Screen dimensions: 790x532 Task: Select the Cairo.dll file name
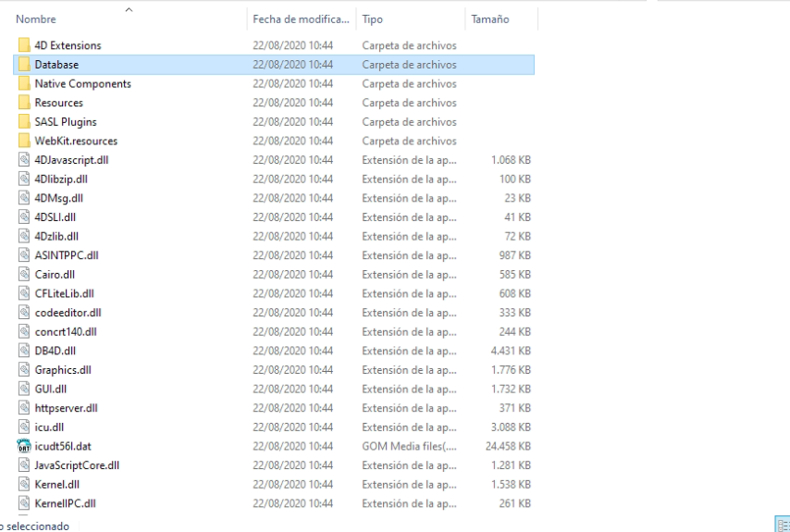pyautogui.click(x=55, y=275)
